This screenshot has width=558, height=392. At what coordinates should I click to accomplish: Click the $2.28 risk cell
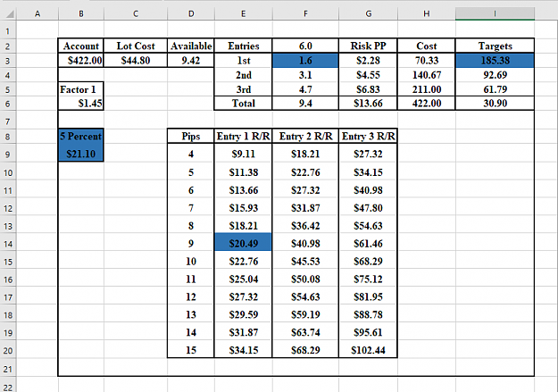[369, 61]
